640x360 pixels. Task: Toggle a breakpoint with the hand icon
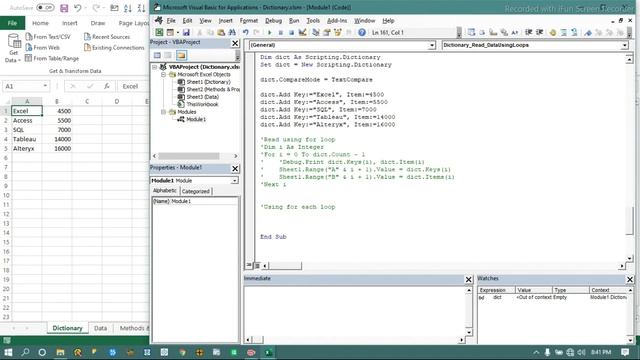click(553, 33)
